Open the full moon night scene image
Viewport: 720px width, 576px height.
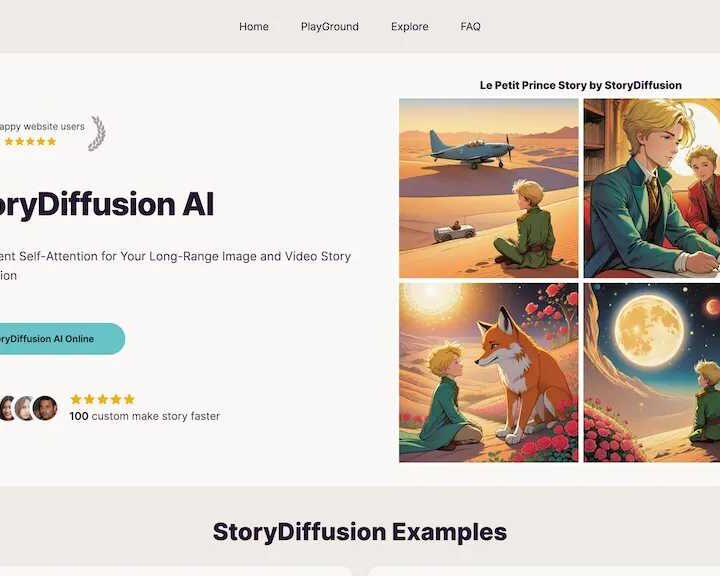[x=652, y=373]
